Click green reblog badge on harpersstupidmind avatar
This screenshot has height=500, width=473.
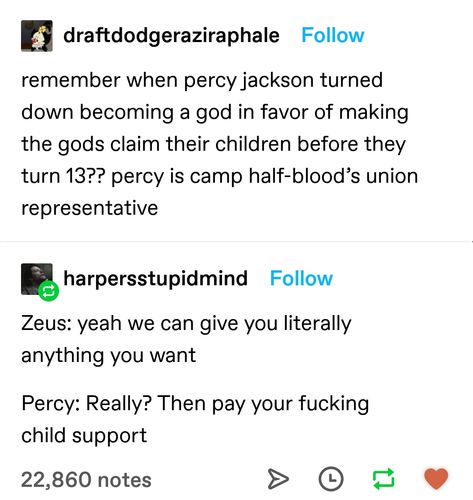pos(49,291)
